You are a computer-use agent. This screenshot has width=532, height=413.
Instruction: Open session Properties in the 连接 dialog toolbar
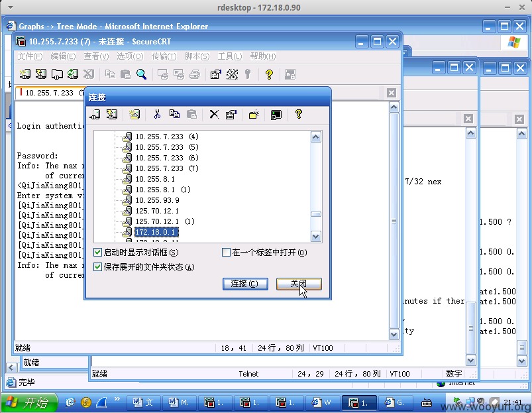(231, 115)
